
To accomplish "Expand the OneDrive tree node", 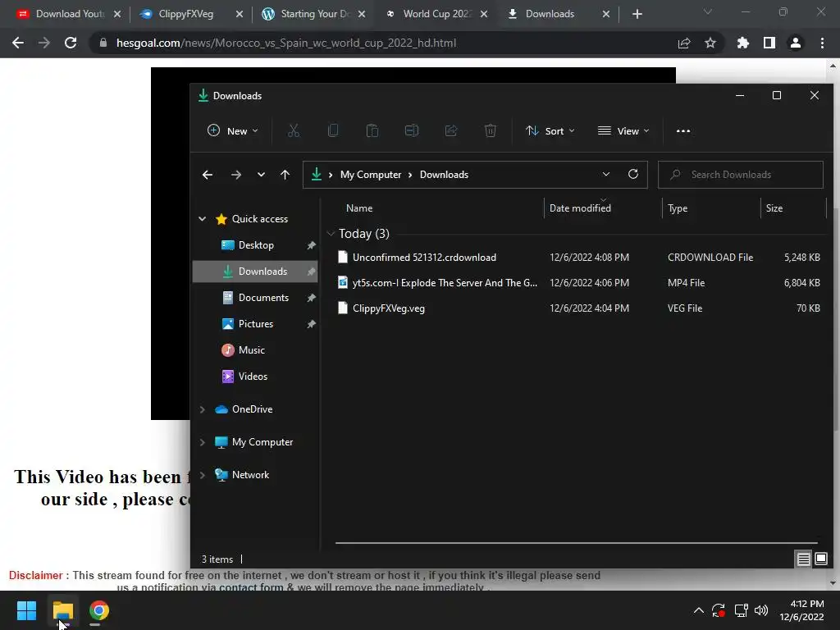I will click(x=203, y=409).
